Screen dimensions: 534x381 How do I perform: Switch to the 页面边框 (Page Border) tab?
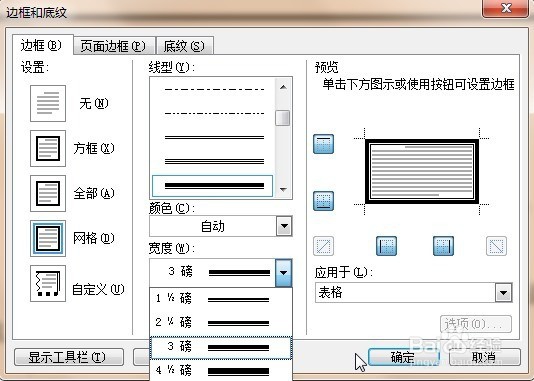114,46
